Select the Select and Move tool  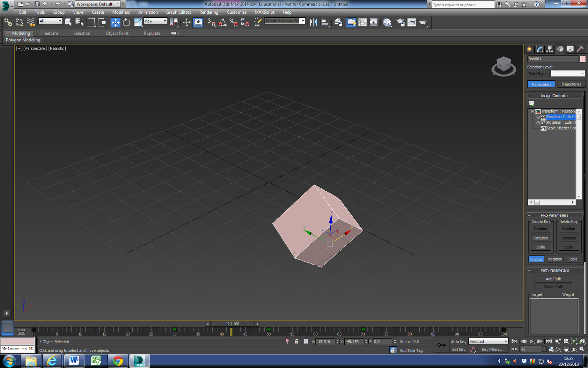115,22
